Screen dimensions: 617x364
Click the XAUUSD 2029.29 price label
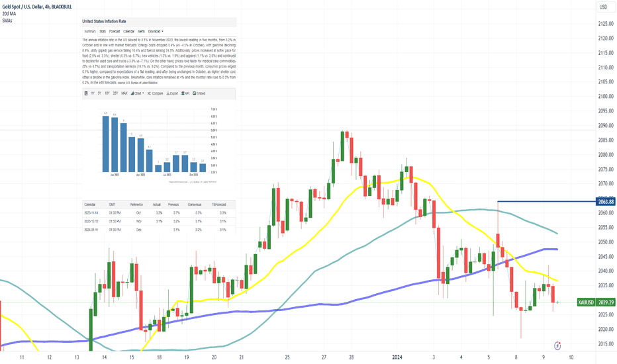point(596,302)
